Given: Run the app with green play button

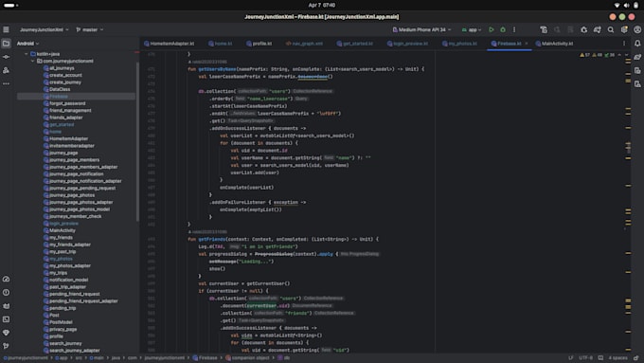Looking at the screenshot, I should (x=492, y=29).
